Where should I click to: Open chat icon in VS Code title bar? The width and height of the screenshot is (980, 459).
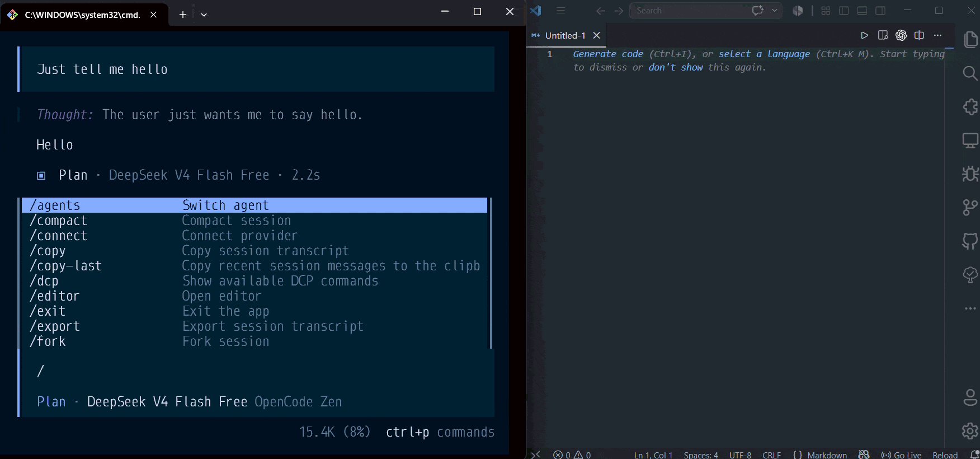758,11
